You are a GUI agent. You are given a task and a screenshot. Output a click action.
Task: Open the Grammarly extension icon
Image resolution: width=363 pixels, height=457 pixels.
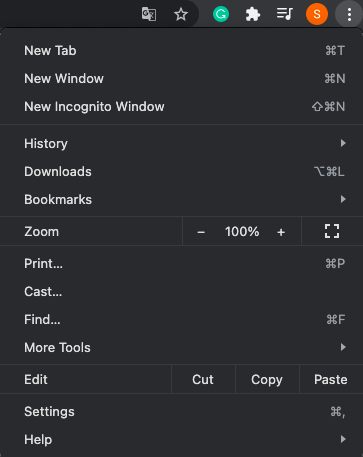pyautogui.click(x=221, y=14)
